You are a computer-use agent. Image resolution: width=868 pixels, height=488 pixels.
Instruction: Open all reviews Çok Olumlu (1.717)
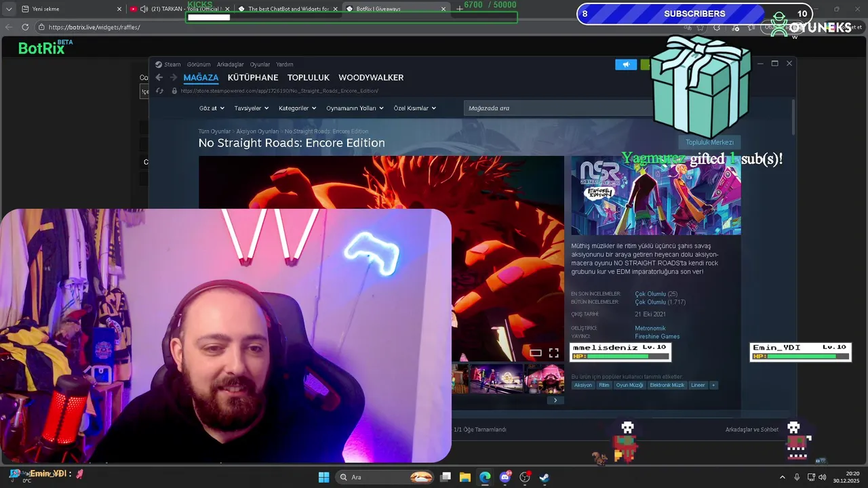[660, 302]
